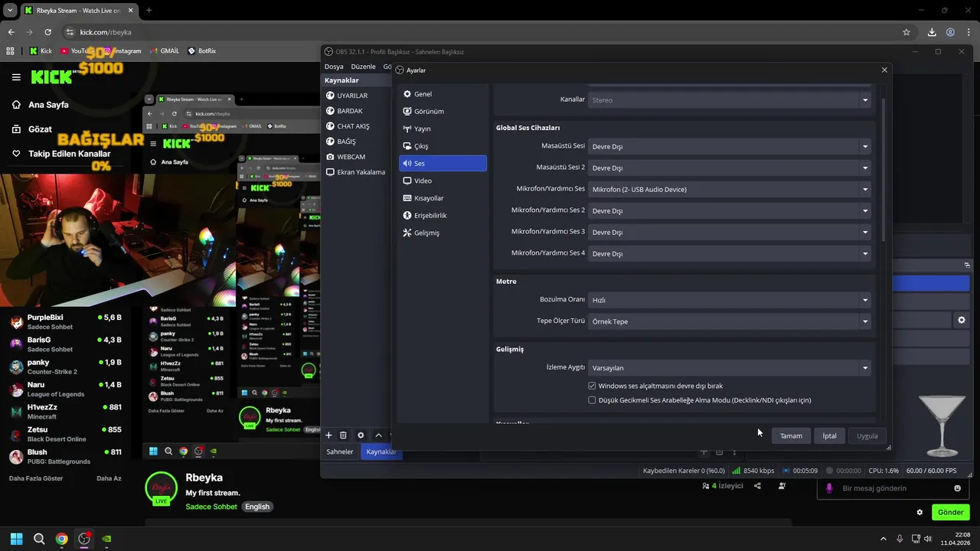Open the Mikrofon/Yardımcı Ses 2 dropdown

pos(730,210)
